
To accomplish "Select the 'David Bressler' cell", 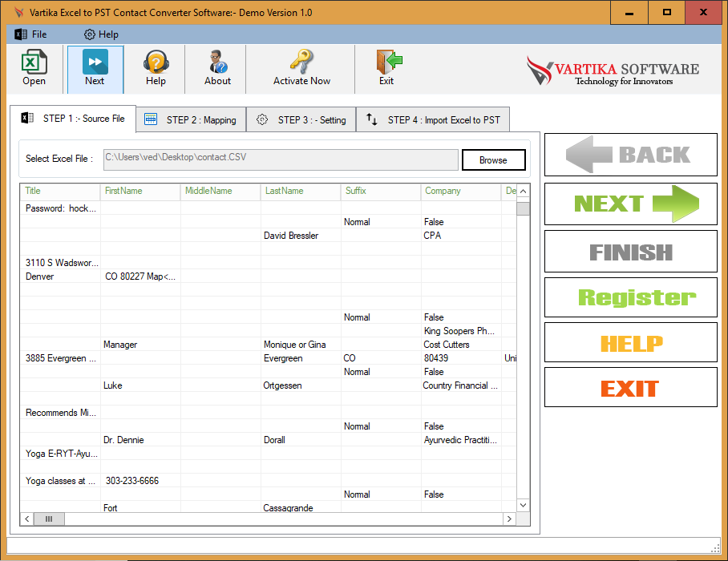I will tap(301, 236).
